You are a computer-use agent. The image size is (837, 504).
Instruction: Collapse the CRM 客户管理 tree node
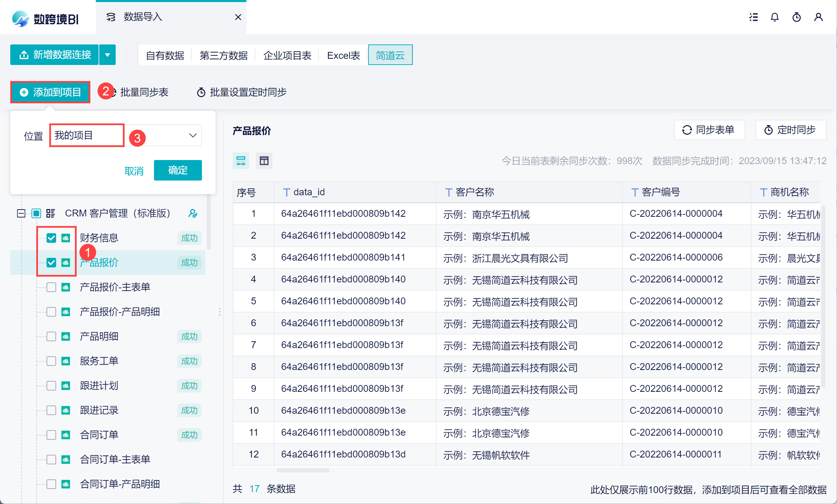click(21, 214)
